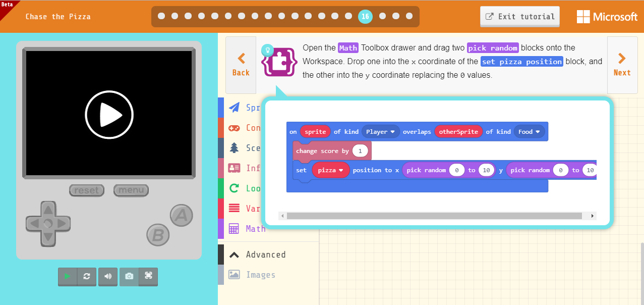Open the Loops toolbox drawer
The height and width of the screenshot is (305, 644).
click(x=250, y=188)
